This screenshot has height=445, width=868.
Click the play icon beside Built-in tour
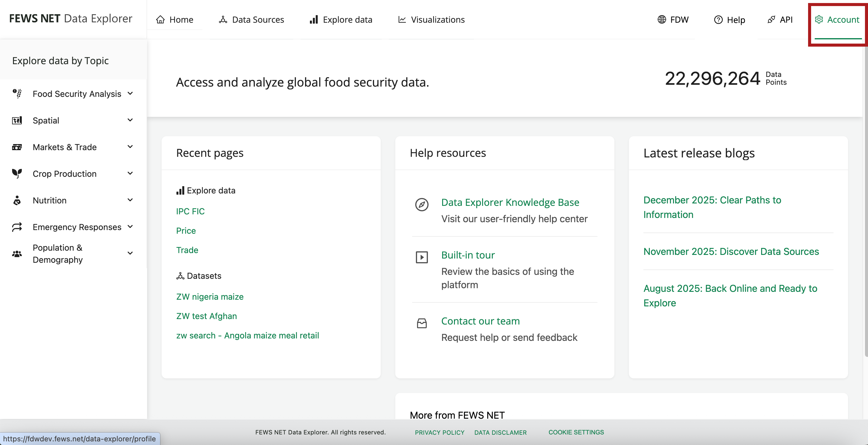422,257
